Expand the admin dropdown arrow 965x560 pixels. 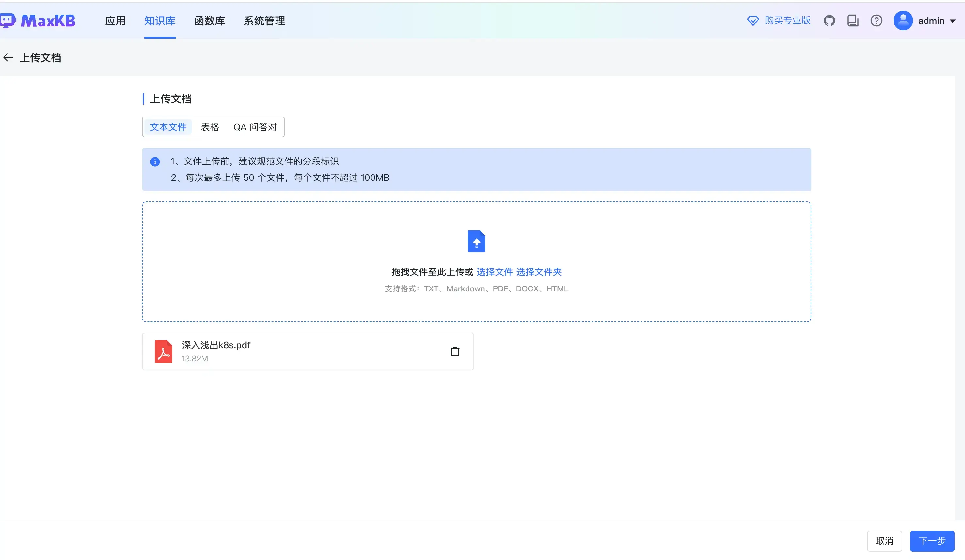(952, 21)
